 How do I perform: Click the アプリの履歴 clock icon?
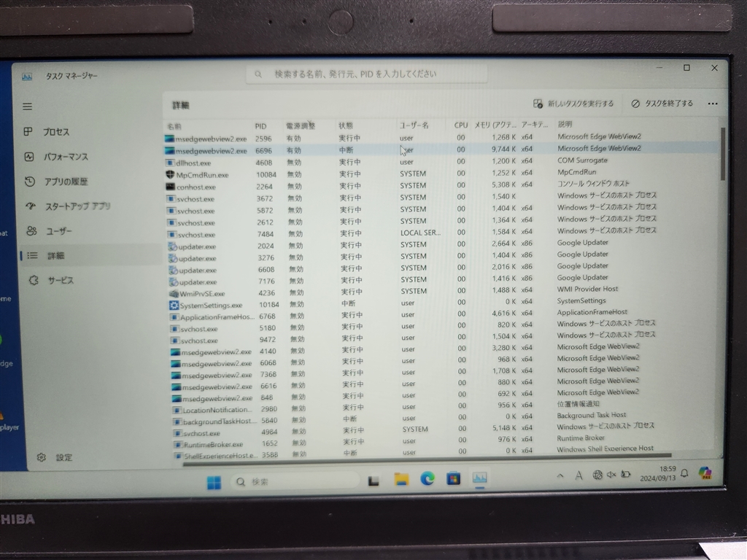(29, 182)
